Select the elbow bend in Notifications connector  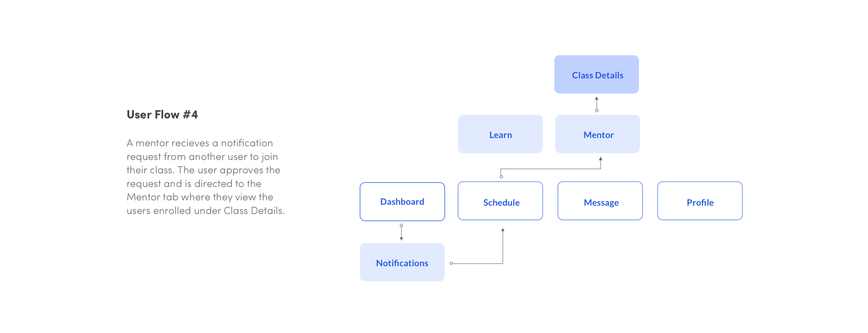pos(502,263)
